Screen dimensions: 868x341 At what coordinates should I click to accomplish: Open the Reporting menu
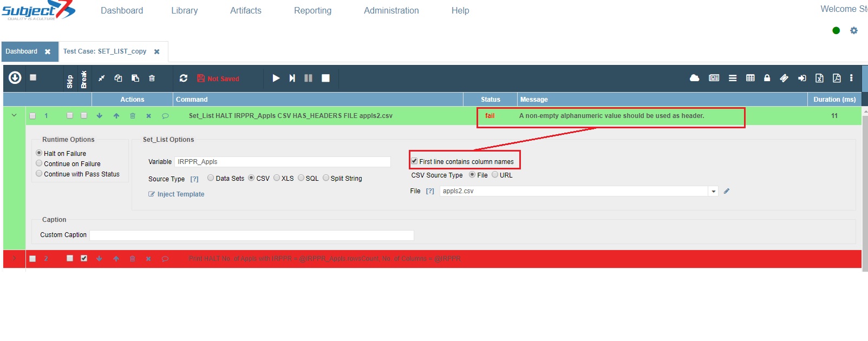pos(312,10)
